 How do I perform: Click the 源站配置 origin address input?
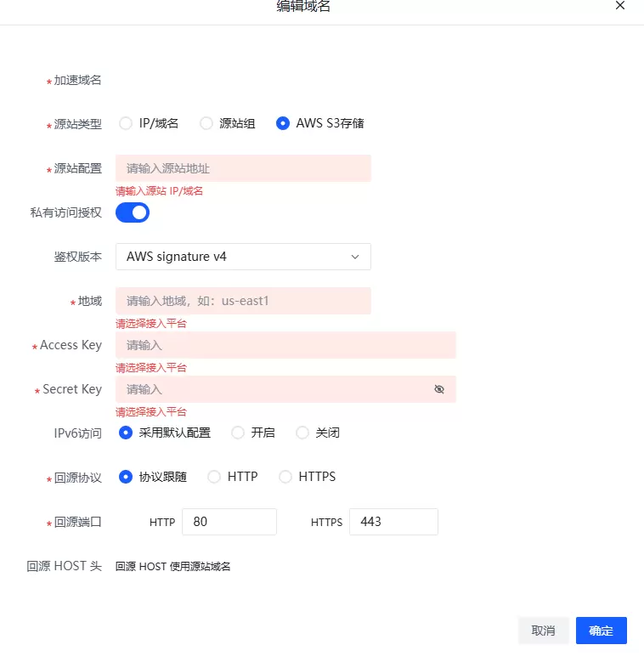click(x=243, y=168)
